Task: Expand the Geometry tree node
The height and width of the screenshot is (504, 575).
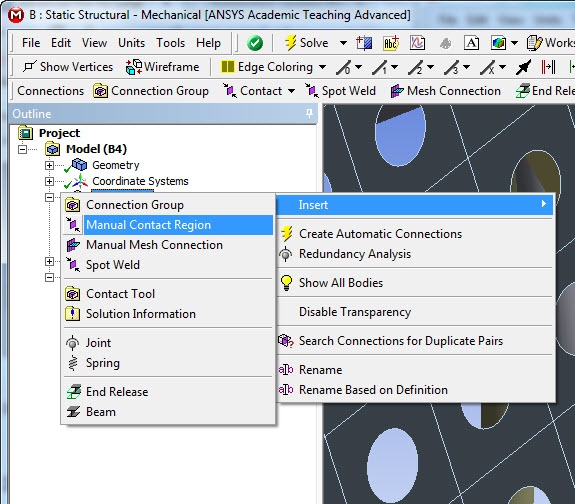Action: 49,165
